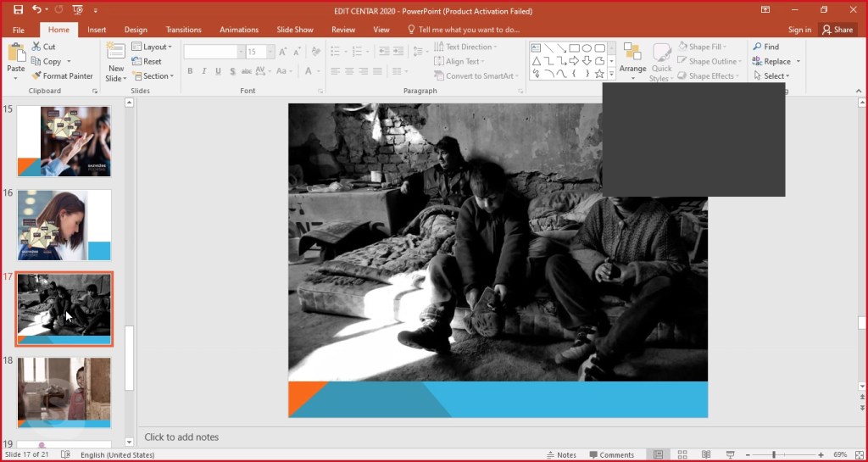Toggle the Notes pane in status bar
Screen dimensions: 868x462
pyautogui.click(x=561, y=455)
